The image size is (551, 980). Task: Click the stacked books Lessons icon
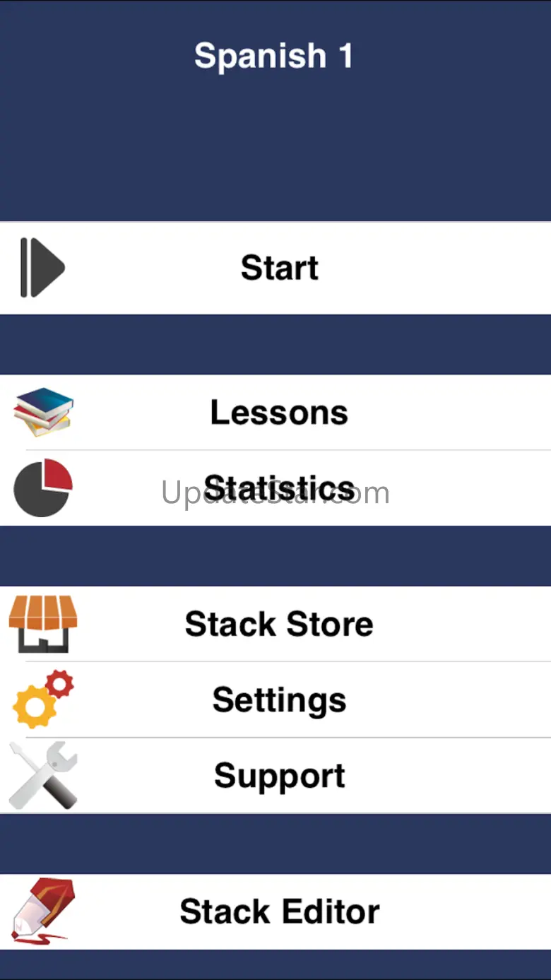point(44,412)
